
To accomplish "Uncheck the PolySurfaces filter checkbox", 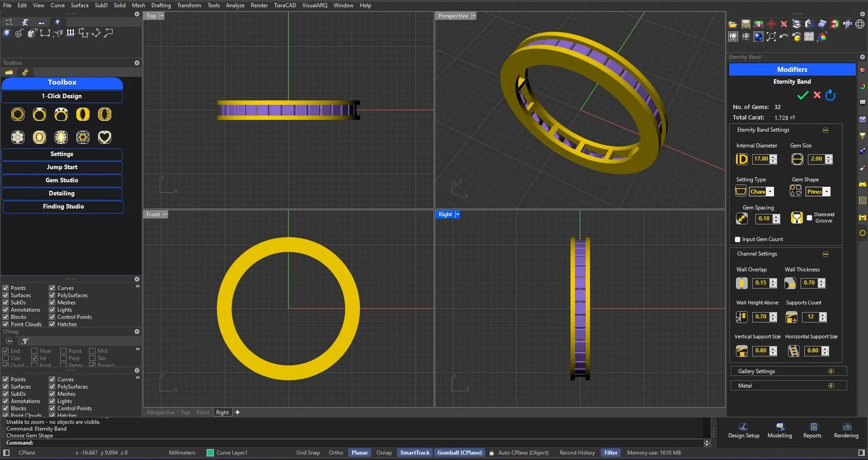I will 52,295.
